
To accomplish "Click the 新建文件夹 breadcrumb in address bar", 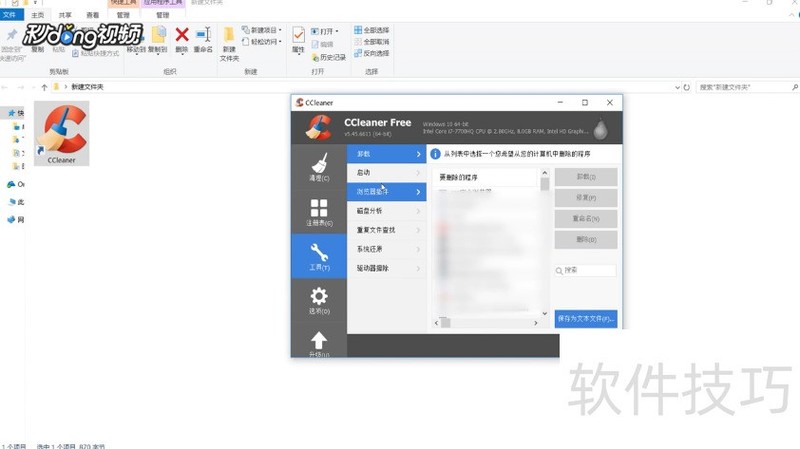I will 87,87.
